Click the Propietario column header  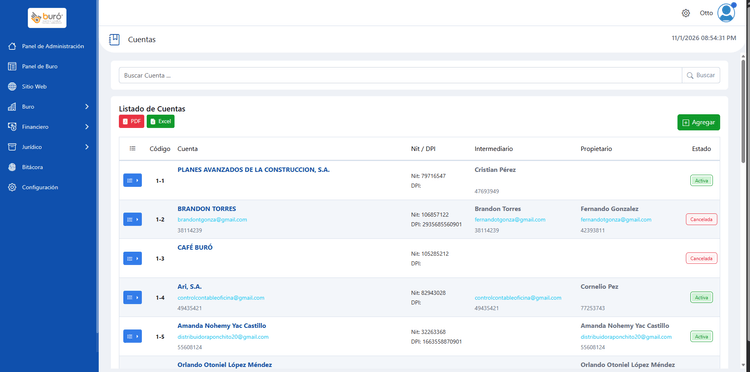596,149
